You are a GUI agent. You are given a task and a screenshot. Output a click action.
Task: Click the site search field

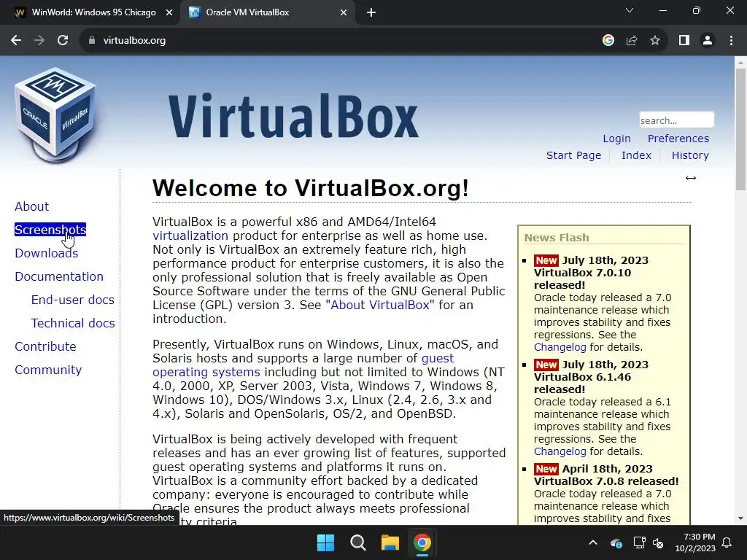click(x=676, y=120)
